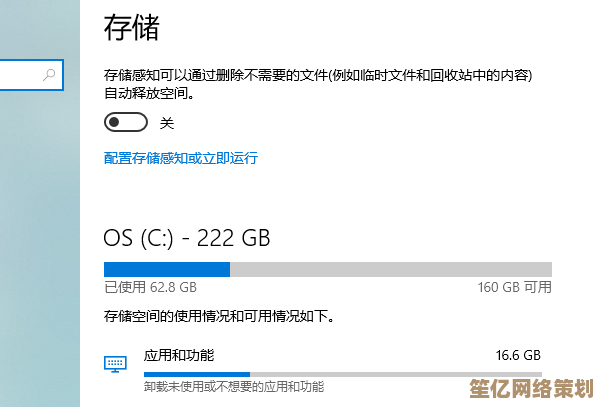Click the 存储 page title
Viewport: 600px width, 407px height.
(x=131, y=27)
